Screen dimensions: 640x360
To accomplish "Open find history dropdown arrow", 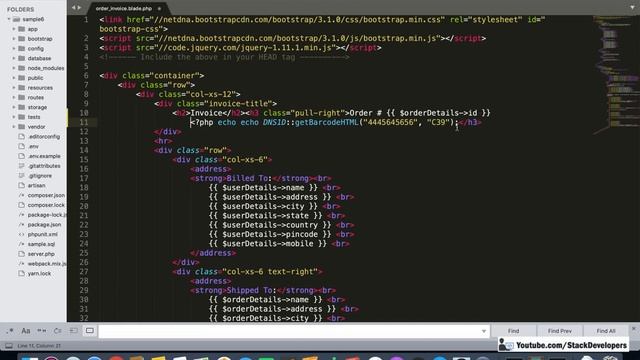I will pos(484,331).
